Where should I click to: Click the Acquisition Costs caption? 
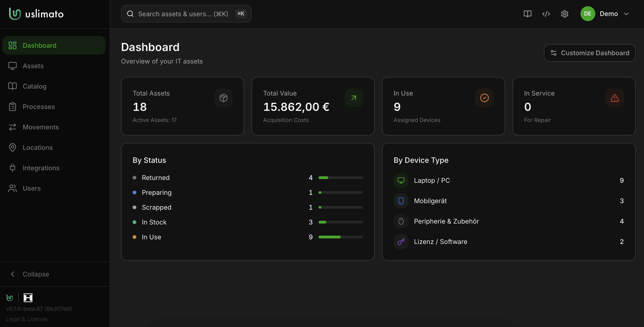(x=286, y=120)
